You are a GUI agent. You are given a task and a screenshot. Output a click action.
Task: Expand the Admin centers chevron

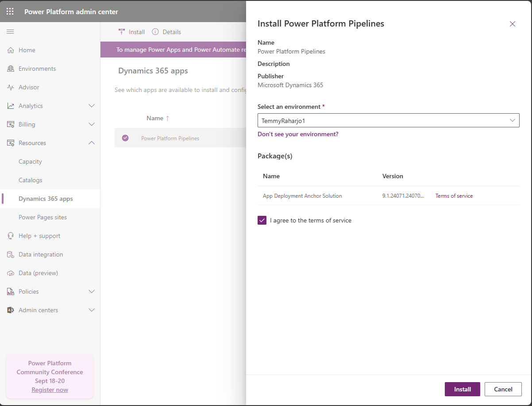92,310
